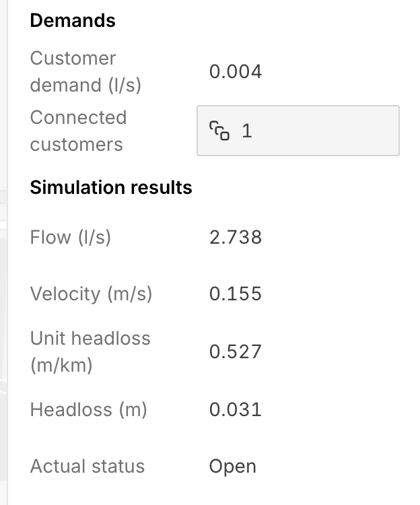This screenshot has width=420, height=505.
Task: Select the unit headloss value 0.527
Action: click(x=236, y=351)
